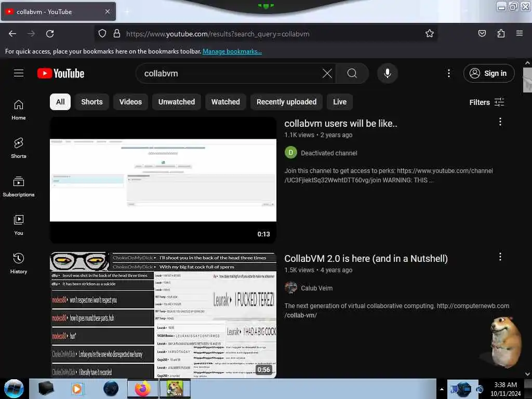
Task: Go to Home in the sidebar
Action: pos(19,110)
